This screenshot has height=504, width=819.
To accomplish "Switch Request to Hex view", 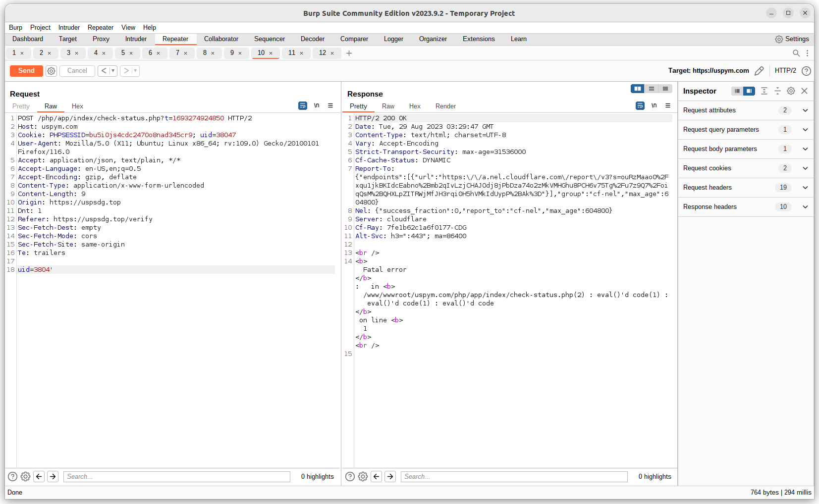I will 77,106.
